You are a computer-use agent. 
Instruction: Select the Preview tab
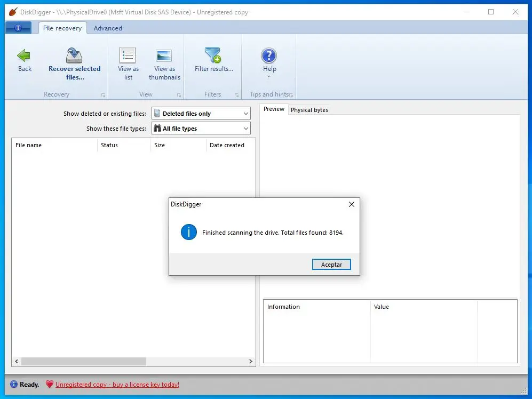tap(274, 109)
